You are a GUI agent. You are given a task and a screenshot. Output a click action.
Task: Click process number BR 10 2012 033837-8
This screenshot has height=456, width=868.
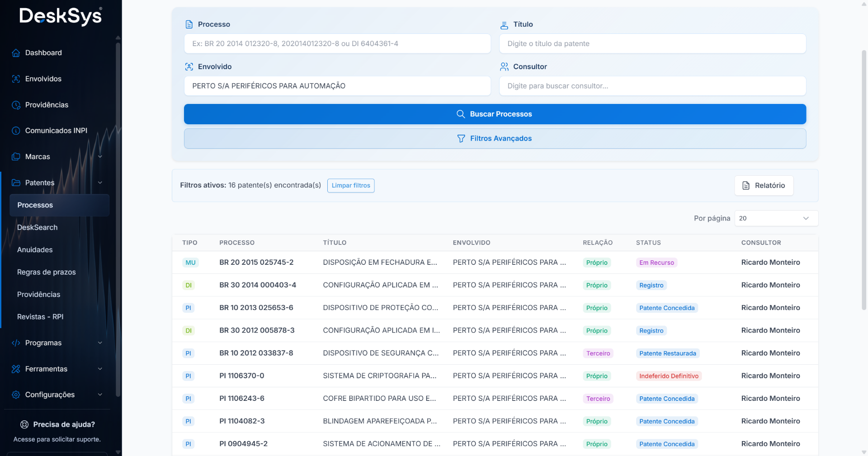(256, 353)
